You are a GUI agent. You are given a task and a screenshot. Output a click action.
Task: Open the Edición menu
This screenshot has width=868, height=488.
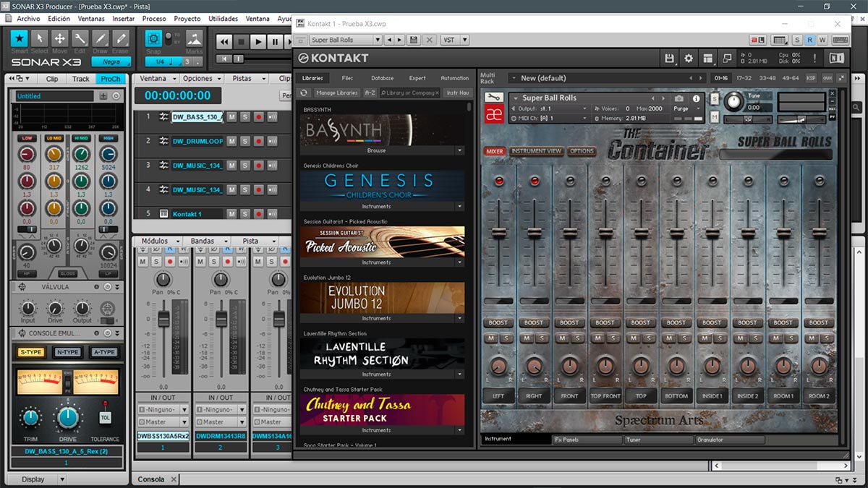click(x=59, y=19)
